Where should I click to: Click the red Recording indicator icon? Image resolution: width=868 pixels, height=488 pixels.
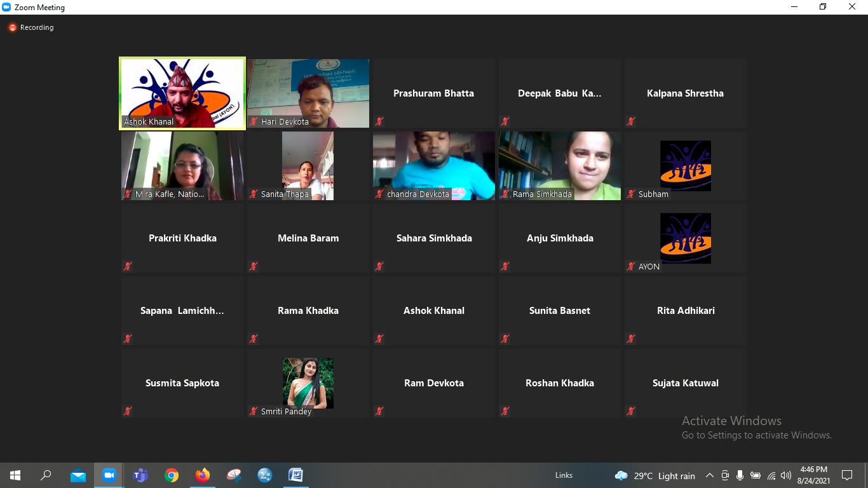[12, 28]
